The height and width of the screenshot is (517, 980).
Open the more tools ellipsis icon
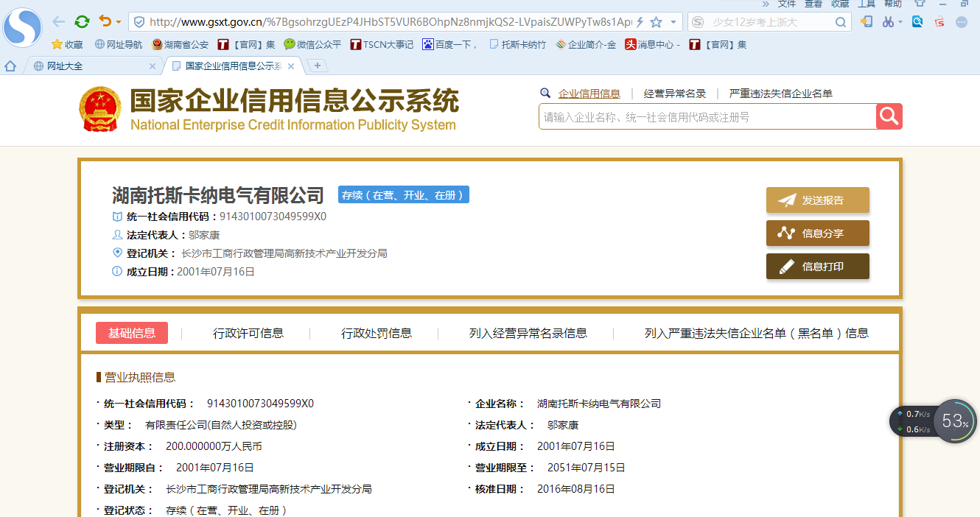pos(961,21)
